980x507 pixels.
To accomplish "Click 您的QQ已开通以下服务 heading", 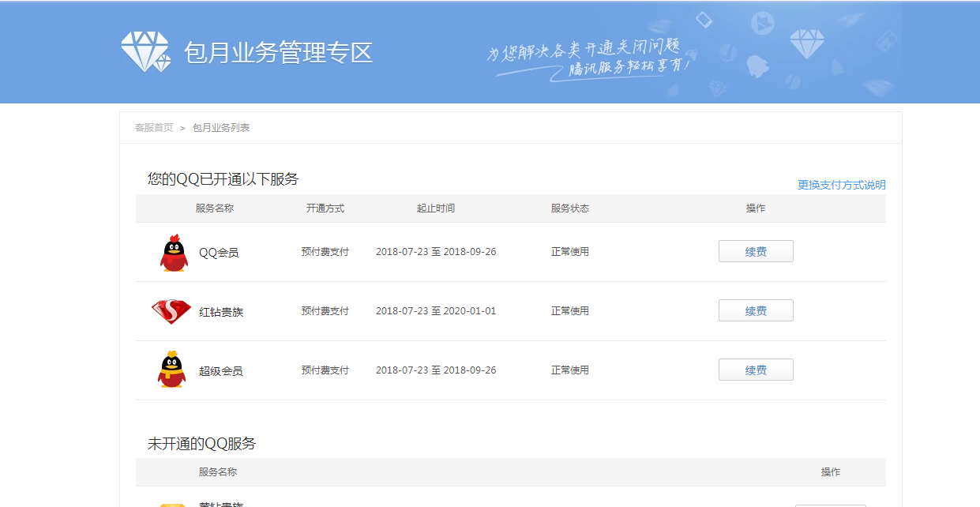I will coord(223,179).
